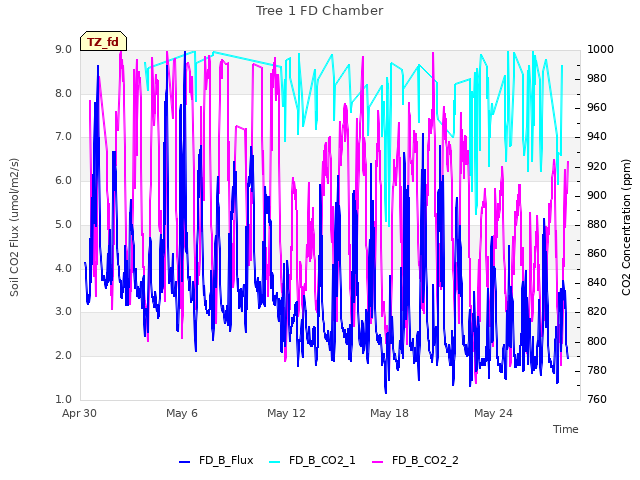This screenshot has width=640, height=480.
Task: Click the 980 right axis tick label
Action: (x=597, y=78)
